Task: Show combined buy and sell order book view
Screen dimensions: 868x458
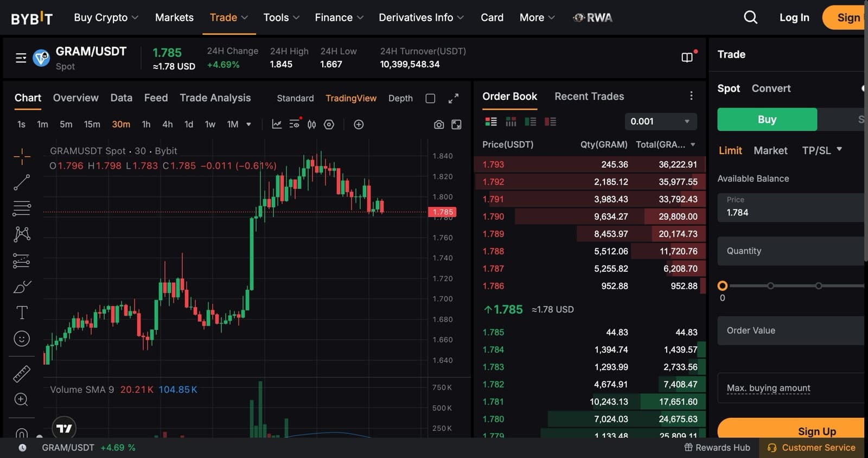Action: (491, 122)
